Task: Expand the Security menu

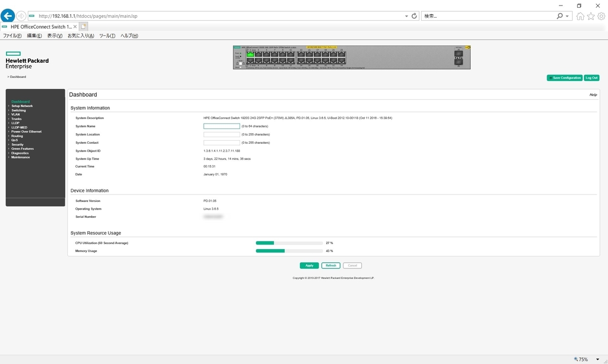Action: tap(17, 144)
